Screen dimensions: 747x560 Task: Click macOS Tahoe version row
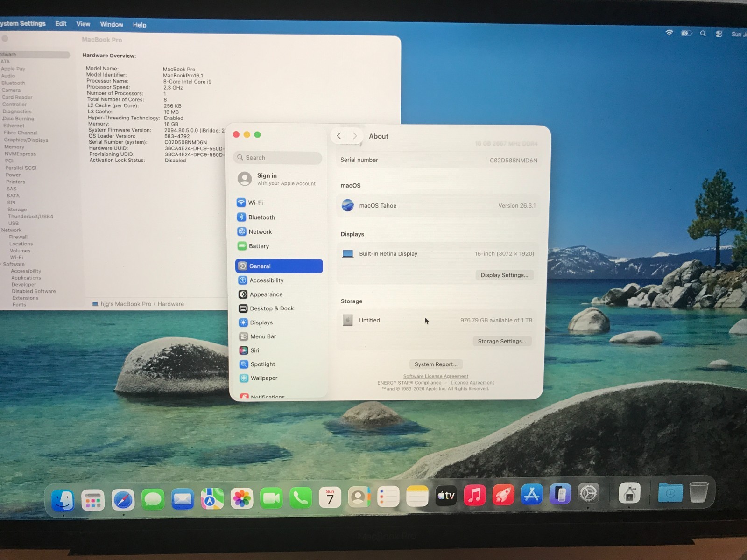pyautogui.click(x=438, y=206)
